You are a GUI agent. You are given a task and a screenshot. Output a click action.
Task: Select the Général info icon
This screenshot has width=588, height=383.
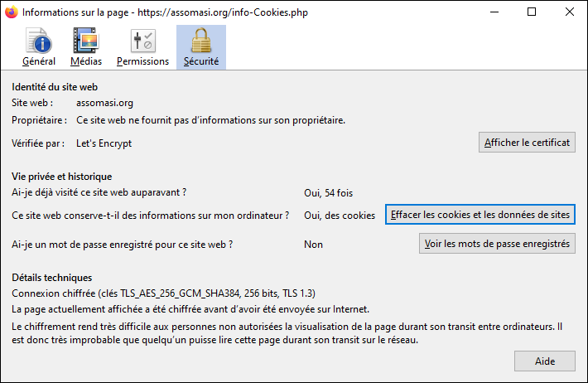tap(39, 40)
